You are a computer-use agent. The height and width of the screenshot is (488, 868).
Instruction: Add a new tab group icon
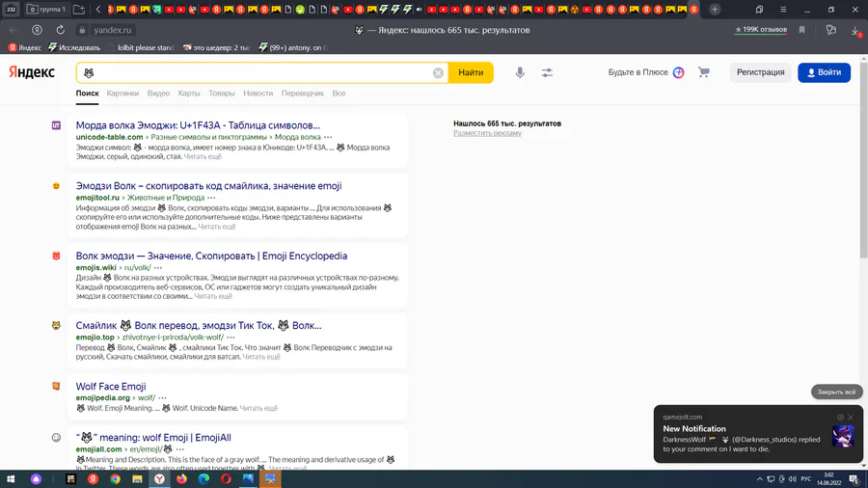[x=79, y=10]
